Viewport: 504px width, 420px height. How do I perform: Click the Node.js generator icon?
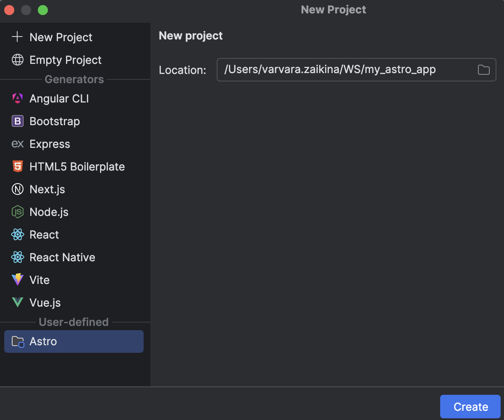click(x=17, y=212)
